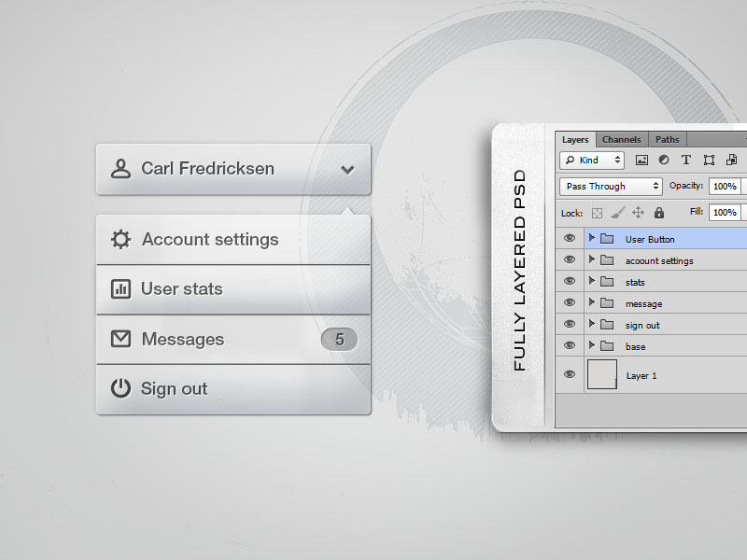
Task: Click the acoount settings folder icon
Action: (606, 260)
